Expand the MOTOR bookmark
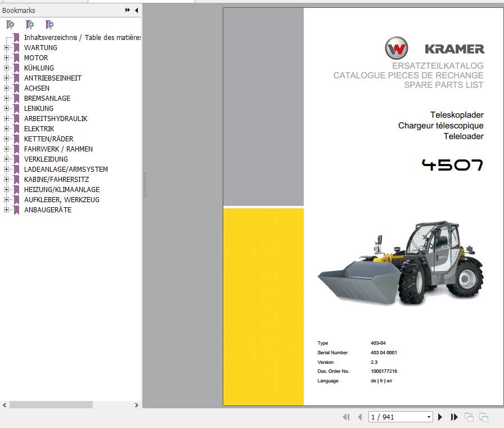The width and height of the screenshot is (504, 428). pyautogui.click(x=6, y=58)
